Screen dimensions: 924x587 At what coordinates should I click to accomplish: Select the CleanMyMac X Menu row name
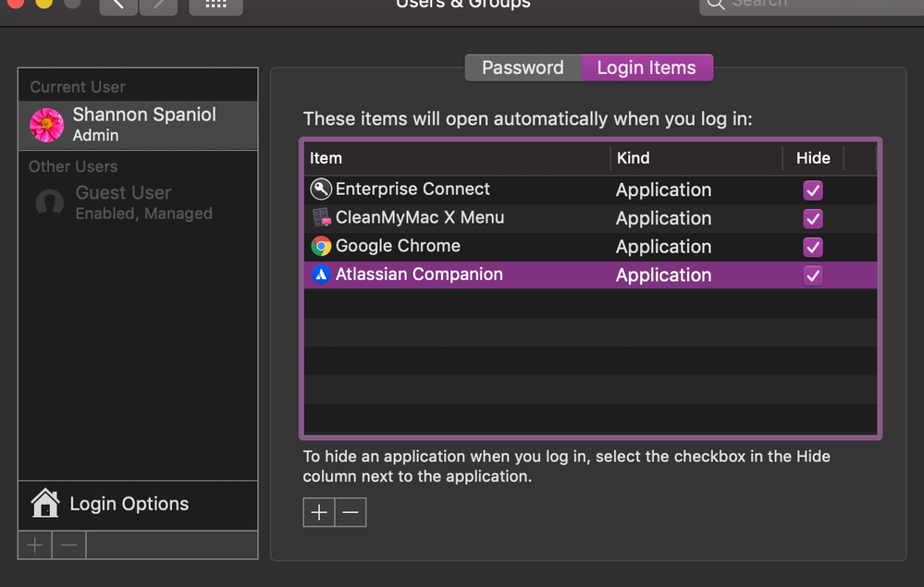[x=420, y=217]
